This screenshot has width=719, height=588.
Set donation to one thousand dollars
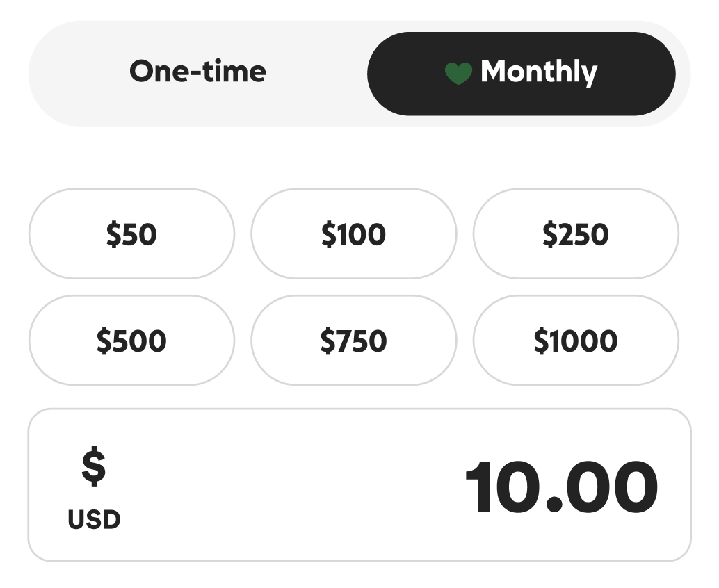[575, 341]
